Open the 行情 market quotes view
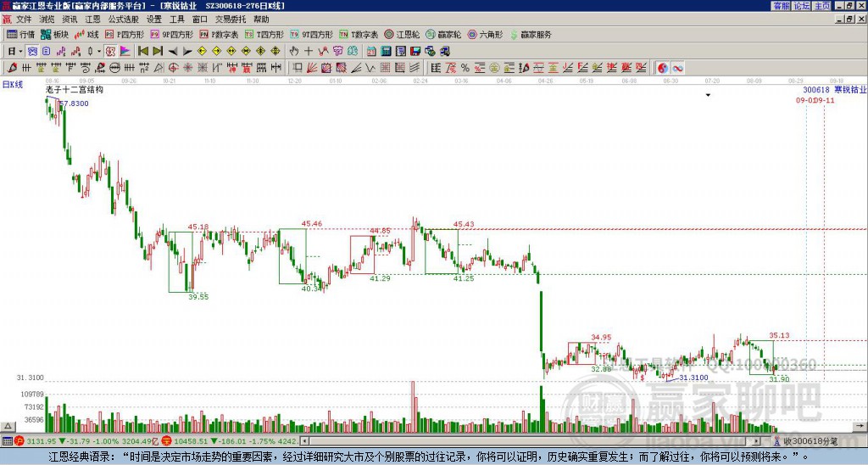The width and height of the screenshot is (868, 465). [20, 35]
